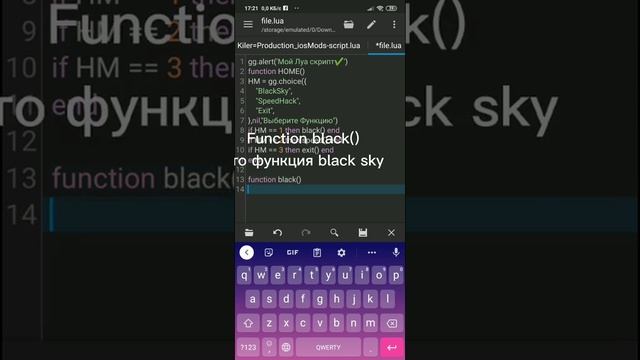Save the file with floppy icon

pyautogui.click(x=362, y=233)
